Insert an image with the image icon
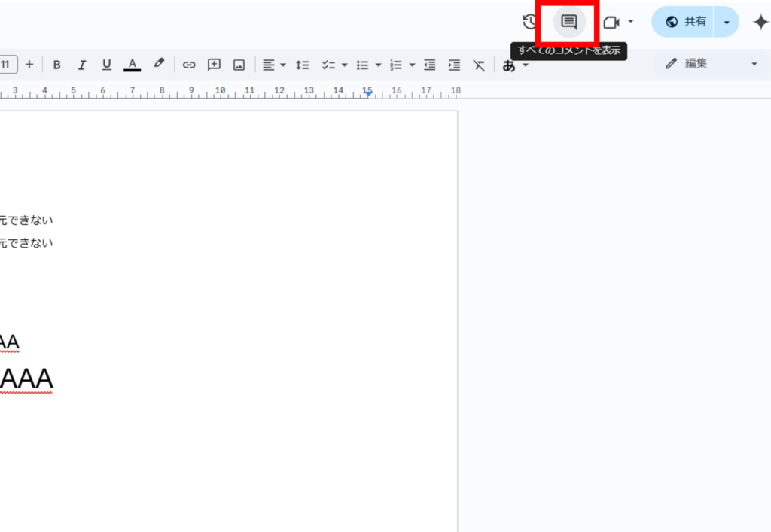This screenshot has height=532, width=771. coord(239,65)
